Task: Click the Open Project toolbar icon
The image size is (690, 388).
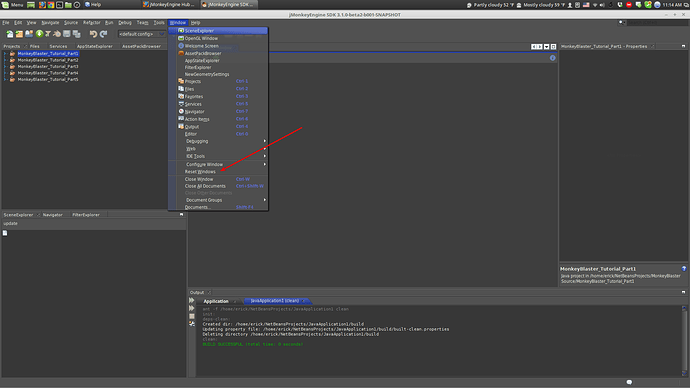Action: pos(29,34)
